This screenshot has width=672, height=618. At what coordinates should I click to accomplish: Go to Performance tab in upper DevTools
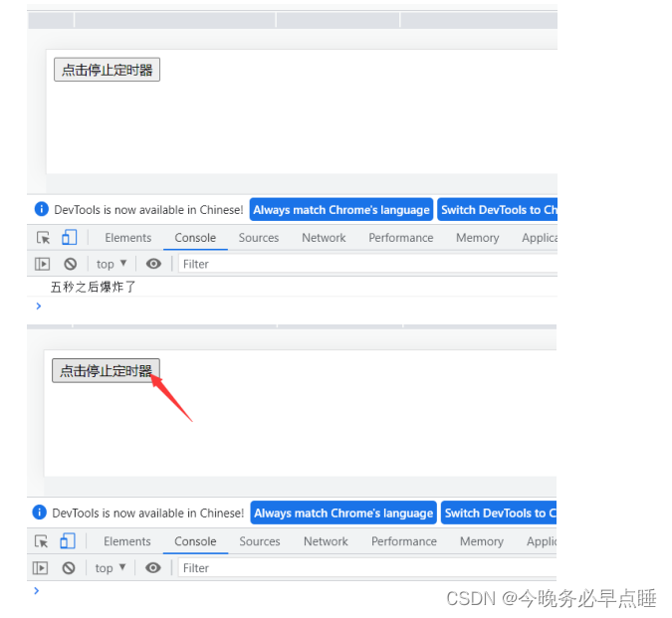(401, 238)
